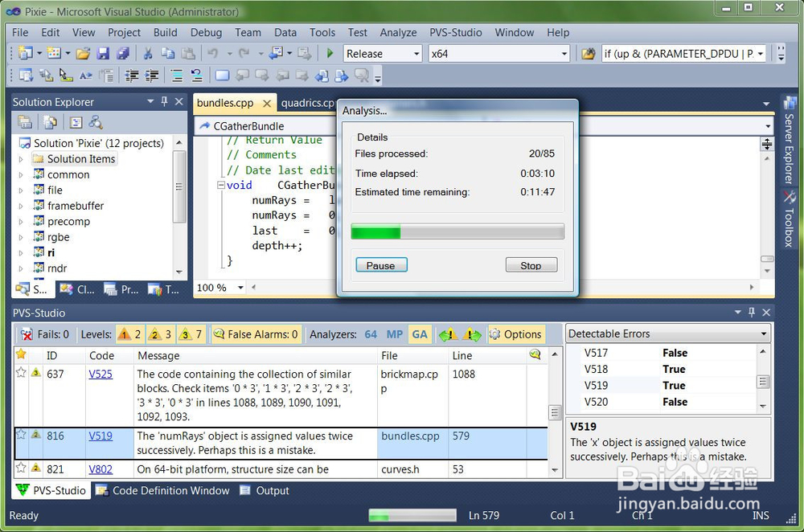
Task: Click Show All Files icon in Solution Explorer
Action: point(50,122)
